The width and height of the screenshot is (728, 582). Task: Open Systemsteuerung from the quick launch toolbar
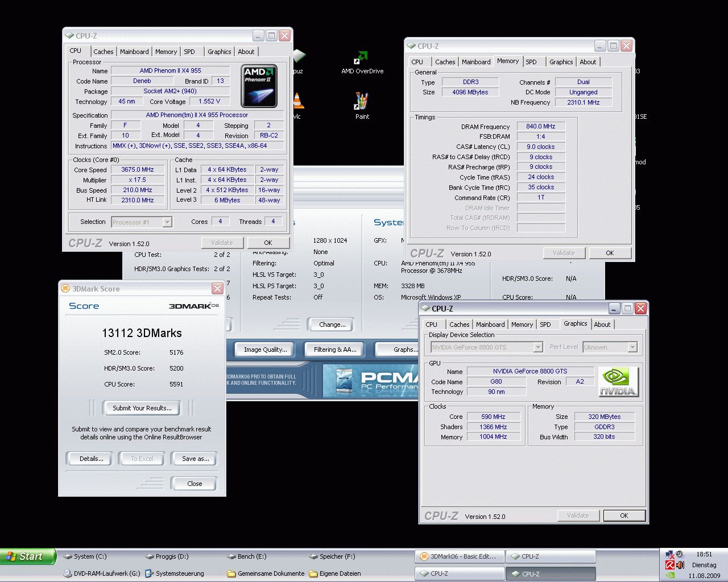pyautogui.click(x=175, y=573)
